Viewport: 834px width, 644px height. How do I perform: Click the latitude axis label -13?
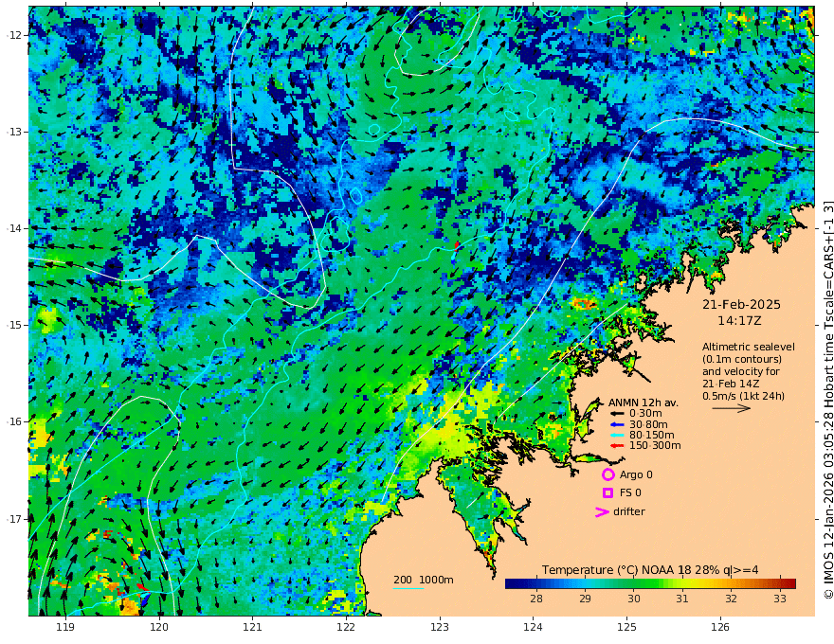click(x=14, y=132)
